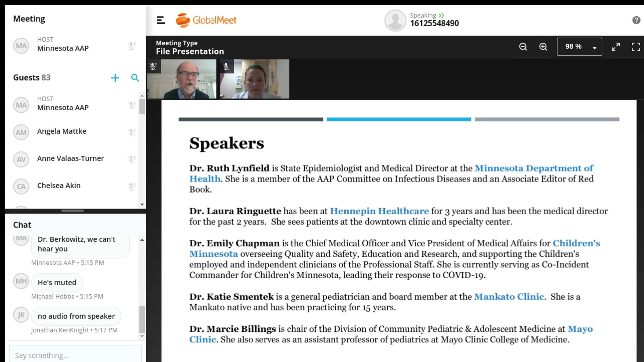
Task: Click the MH avatar in chat
Action: pos(21,281)
